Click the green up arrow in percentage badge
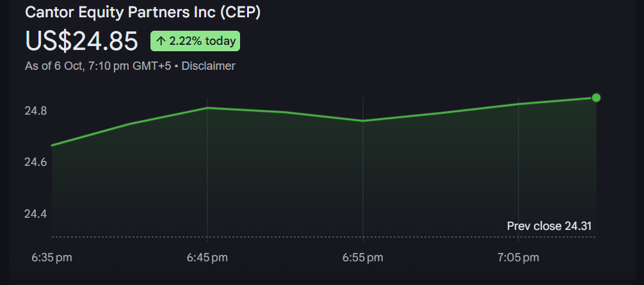This screenshot has width=644, height=285. click(161, 42)
